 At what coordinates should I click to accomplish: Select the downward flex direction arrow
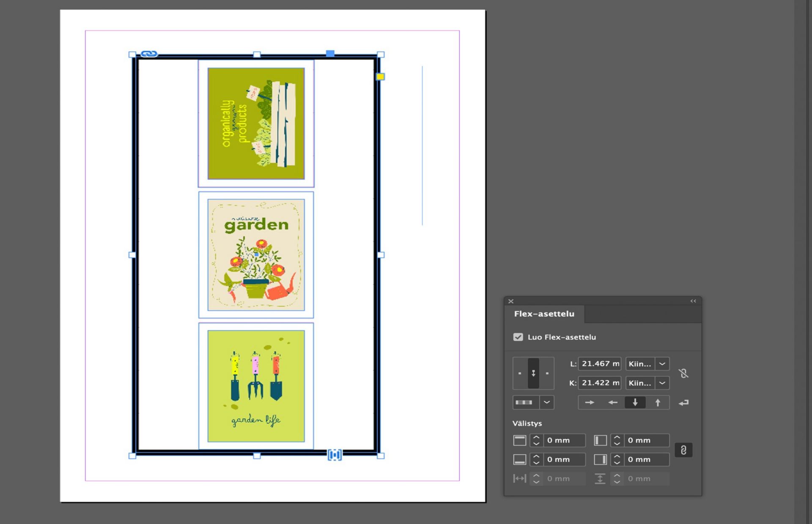pyautogui.click(x=635, y=403)
